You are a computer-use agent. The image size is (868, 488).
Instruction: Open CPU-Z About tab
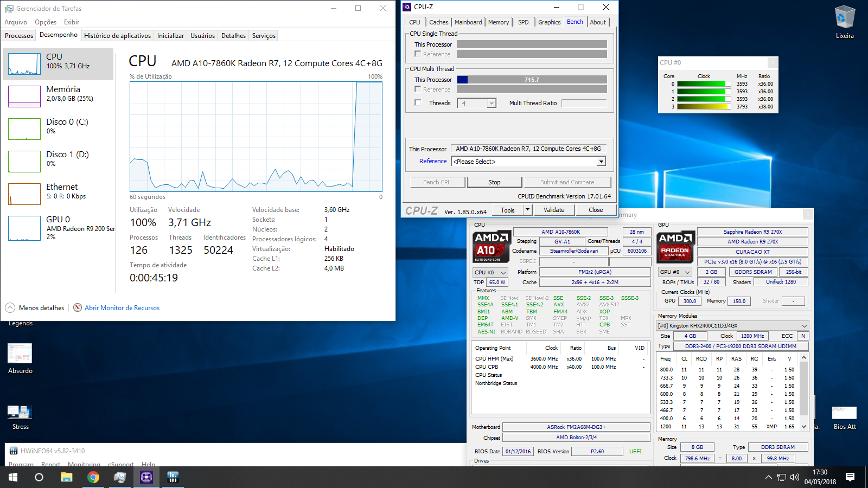(598, 22)
